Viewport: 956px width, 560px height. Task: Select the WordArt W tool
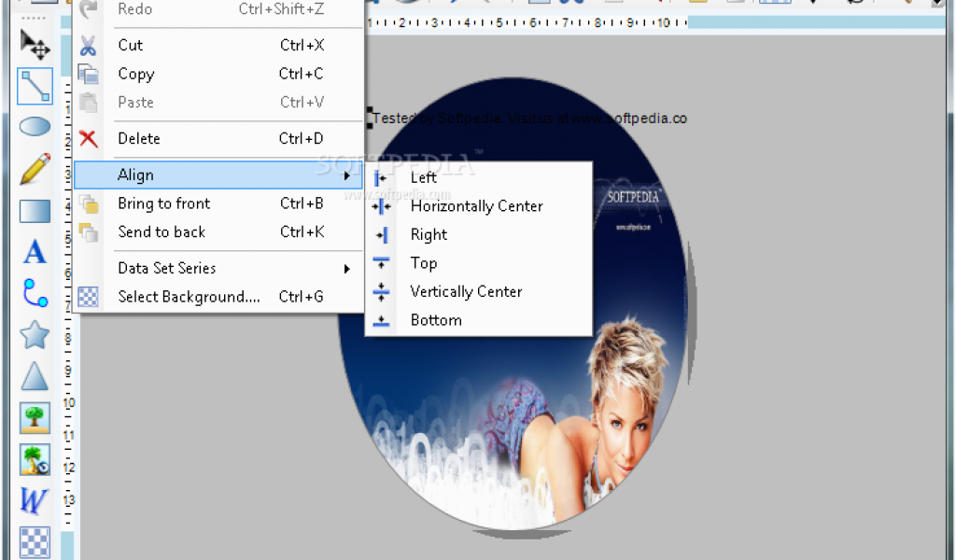[x=35, y=501]
